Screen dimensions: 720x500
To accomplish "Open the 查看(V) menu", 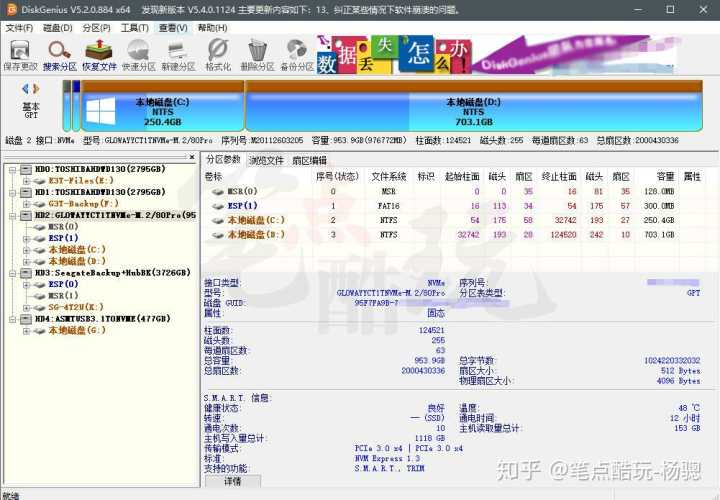I will point(173,28).
